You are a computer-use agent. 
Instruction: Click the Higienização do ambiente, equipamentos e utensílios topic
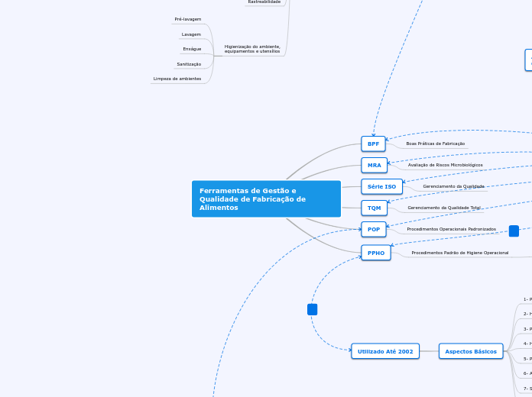click(252, 49)
